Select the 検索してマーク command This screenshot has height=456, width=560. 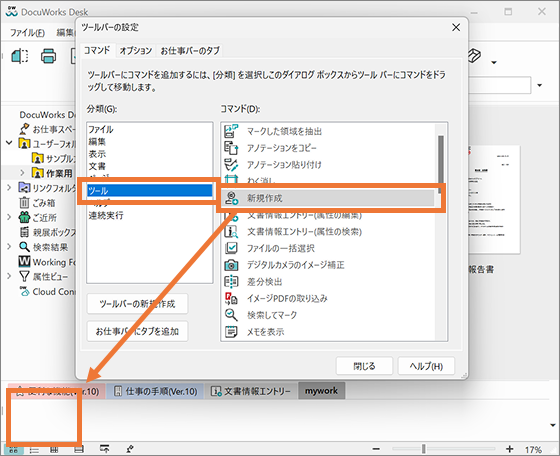(272, 315)
